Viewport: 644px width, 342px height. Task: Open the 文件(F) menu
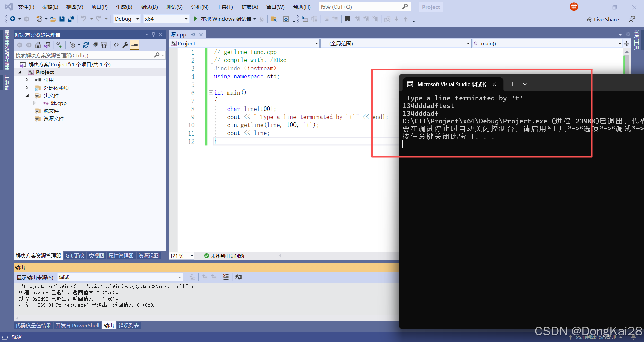point(26,7)
